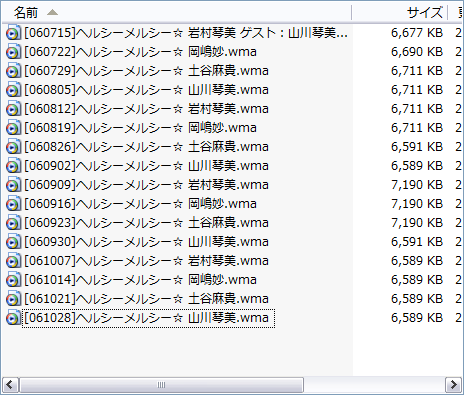Click the horizontal scrollbar left arrow
This screenshot has height=395, width=464.
[10, 385]
